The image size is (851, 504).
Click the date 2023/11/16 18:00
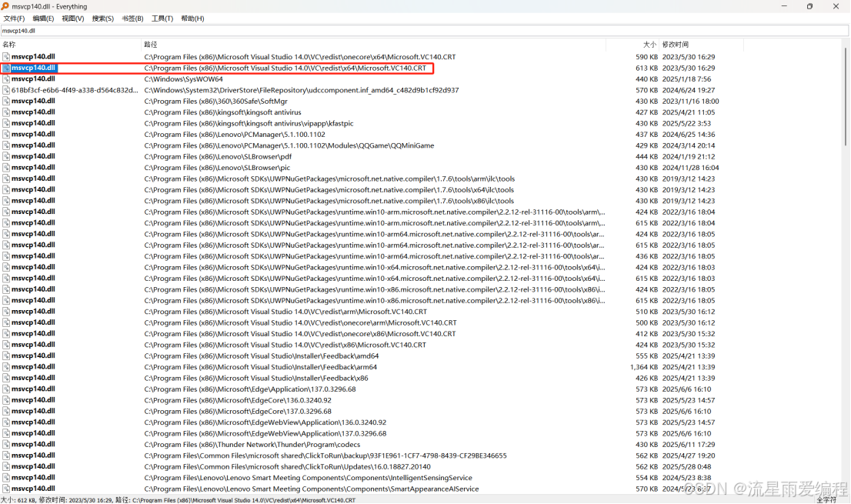point(690,102)
